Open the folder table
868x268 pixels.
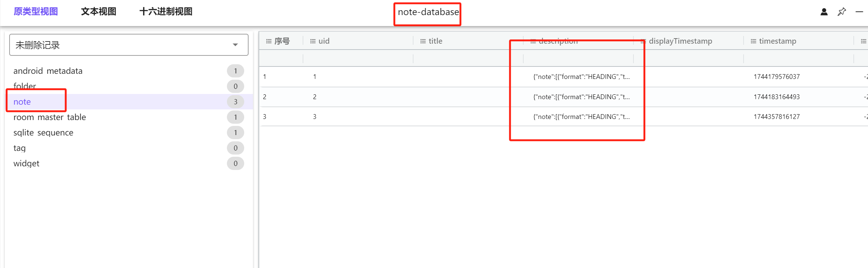tap(25, 86)
